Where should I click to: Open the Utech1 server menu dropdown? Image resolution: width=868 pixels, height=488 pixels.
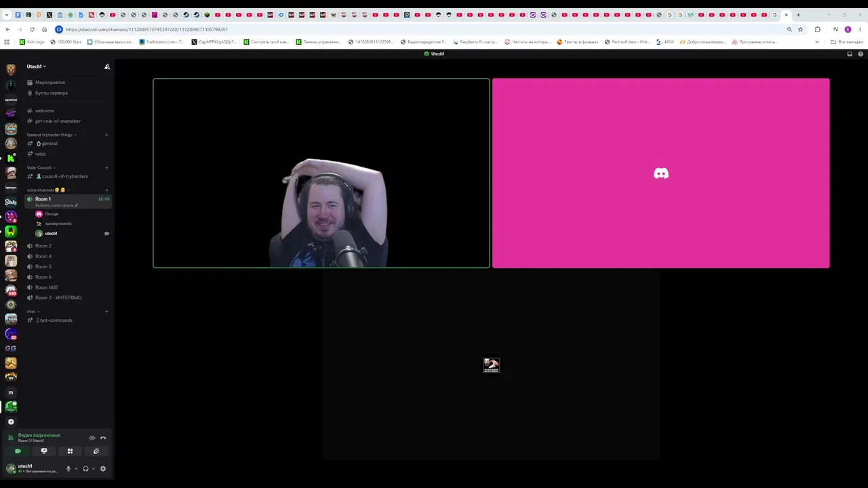click(37, 66)
